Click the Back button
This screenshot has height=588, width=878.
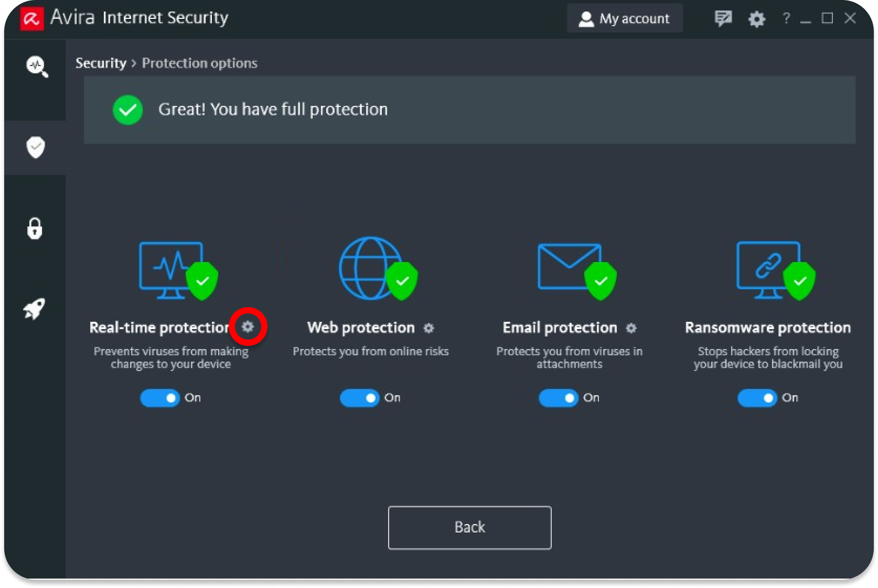[469, 527]
